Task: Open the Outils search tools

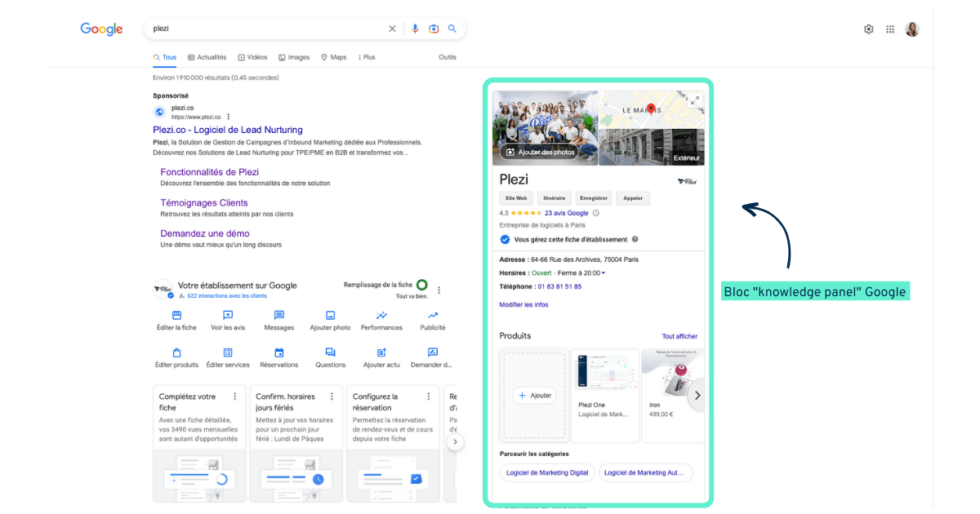Action: pyautogui.click(x=448, y=57)
